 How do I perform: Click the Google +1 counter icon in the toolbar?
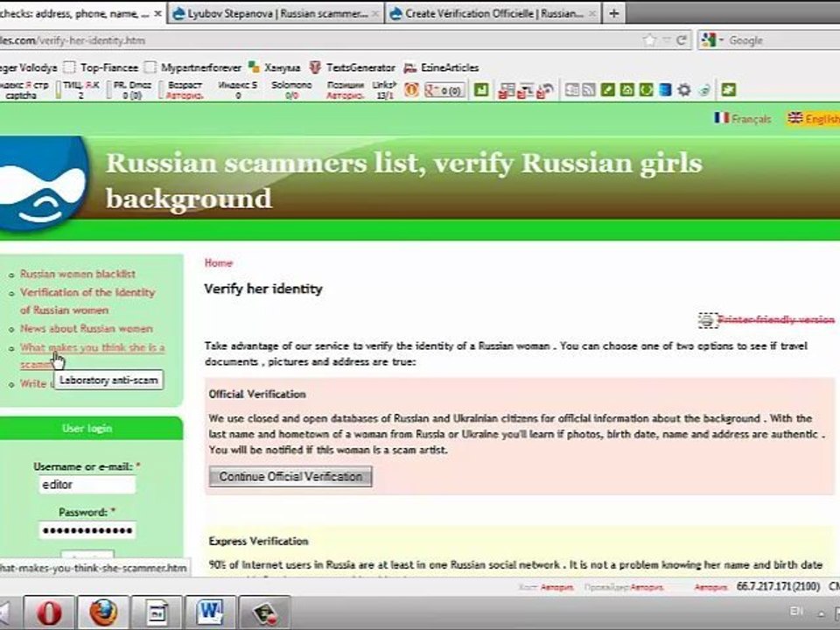(444, 90)
